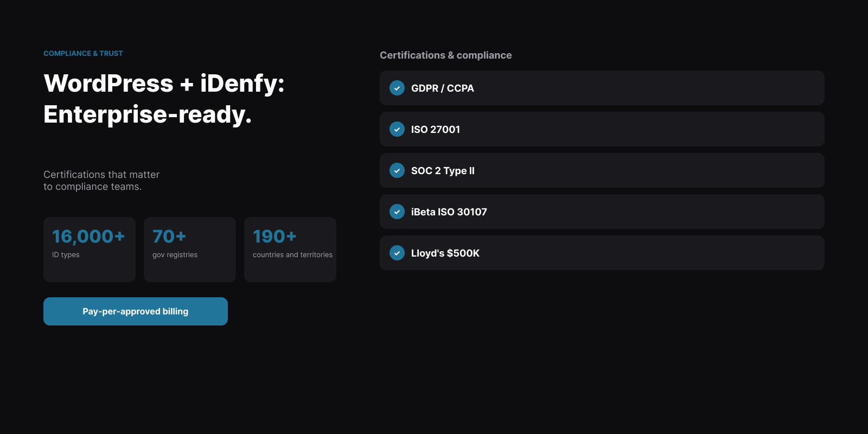Select the 'ISO 27001' certification text
Image resolution: width=868 pixels, height=434 pixels.
436,129
